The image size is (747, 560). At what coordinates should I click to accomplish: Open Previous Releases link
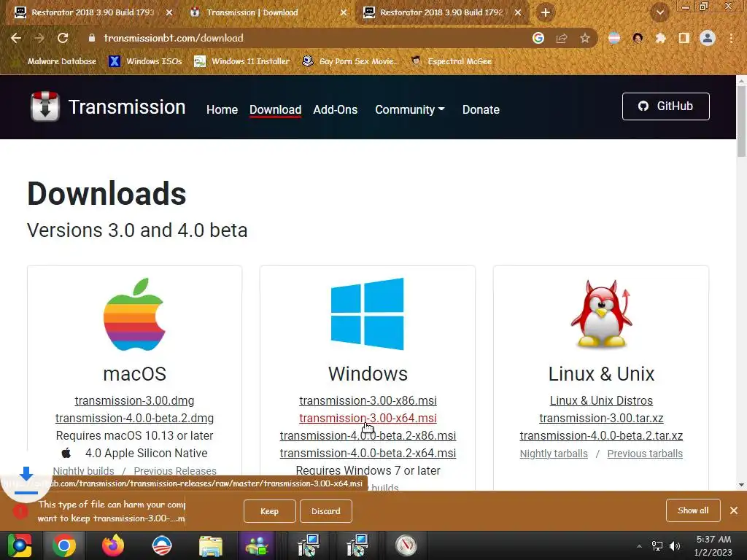(175, 470)
